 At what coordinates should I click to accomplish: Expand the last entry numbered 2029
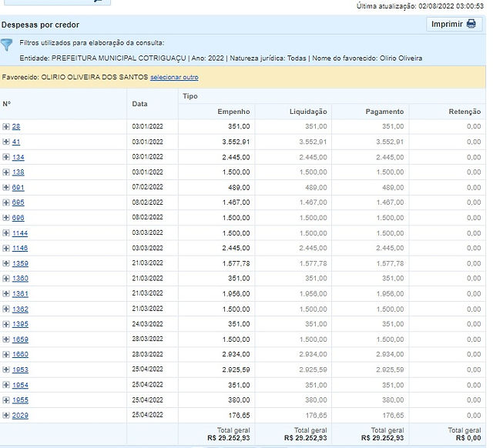(5, 416)
